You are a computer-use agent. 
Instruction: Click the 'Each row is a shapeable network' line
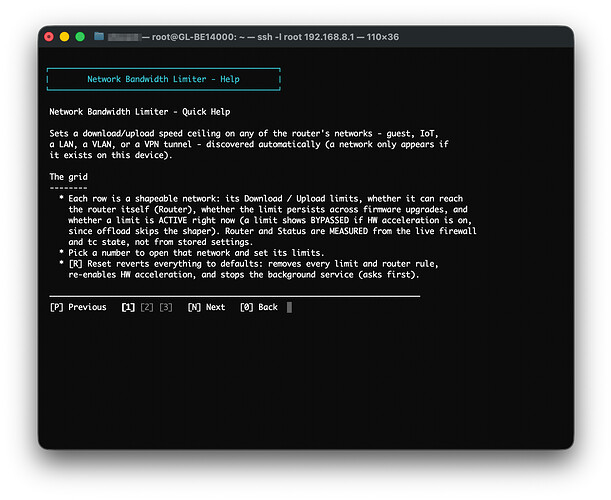coord(261,199)
